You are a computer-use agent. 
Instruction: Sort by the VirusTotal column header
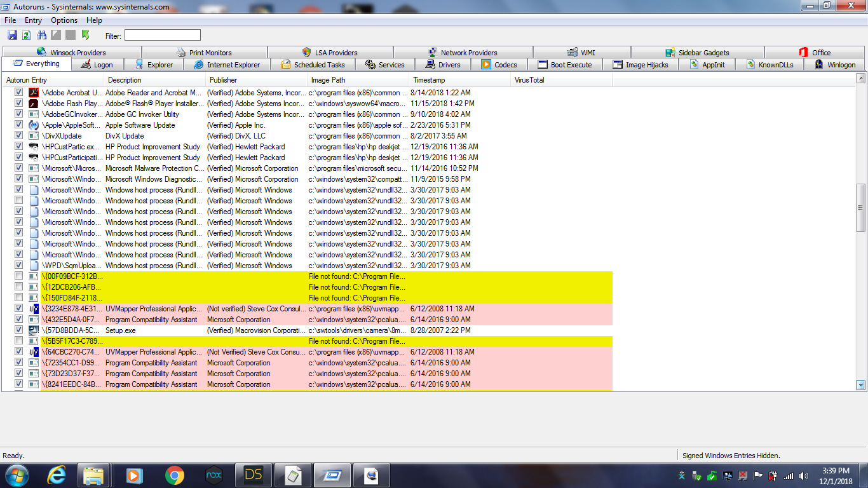[x=561, y=80]
